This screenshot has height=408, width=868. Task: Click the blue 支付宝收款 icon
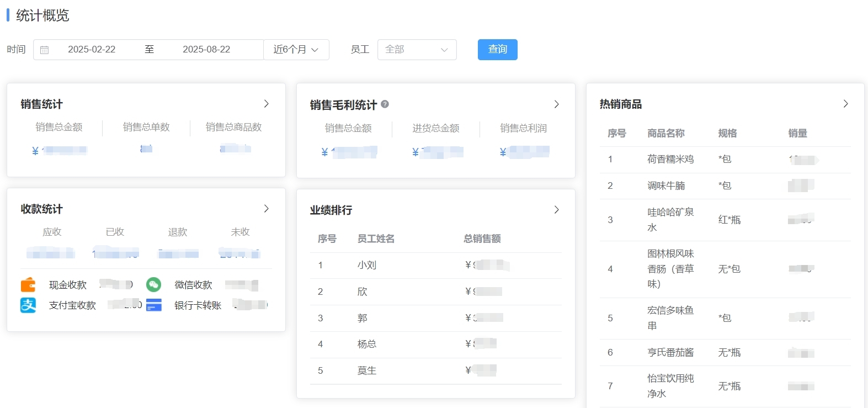pos(28,305)
